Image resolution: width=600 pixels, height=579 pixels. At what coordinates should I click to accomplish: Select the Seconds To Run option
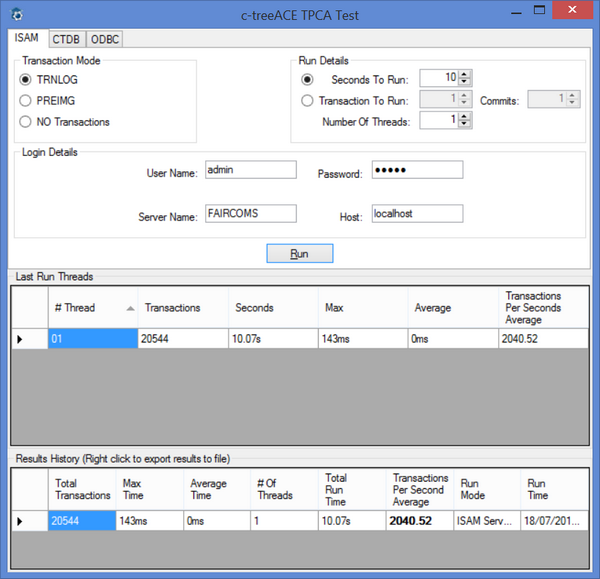pos(307,79)
